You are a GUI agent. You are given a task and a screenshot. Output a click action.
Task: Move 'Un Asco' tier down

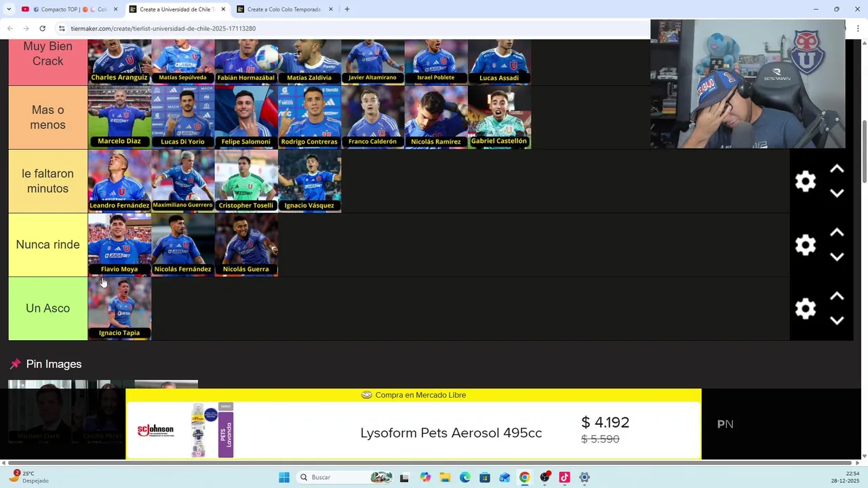(837, 321)
